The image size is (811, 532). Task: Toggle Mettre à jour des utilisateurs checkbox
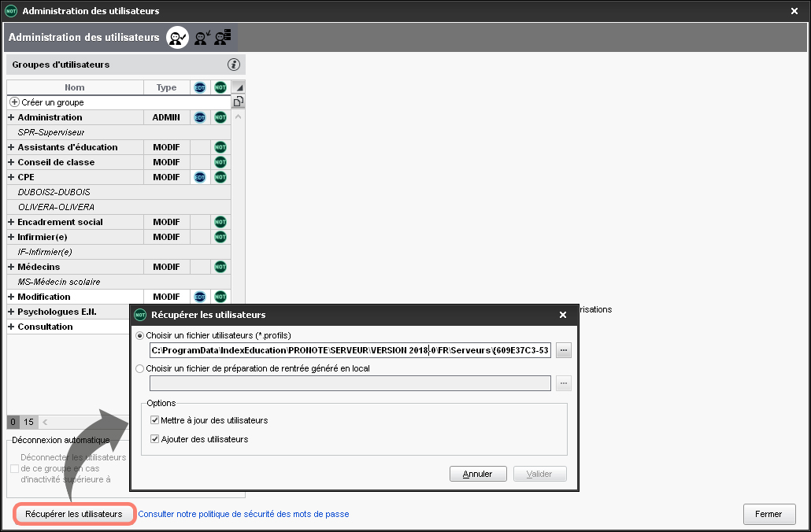pos(154,420)
